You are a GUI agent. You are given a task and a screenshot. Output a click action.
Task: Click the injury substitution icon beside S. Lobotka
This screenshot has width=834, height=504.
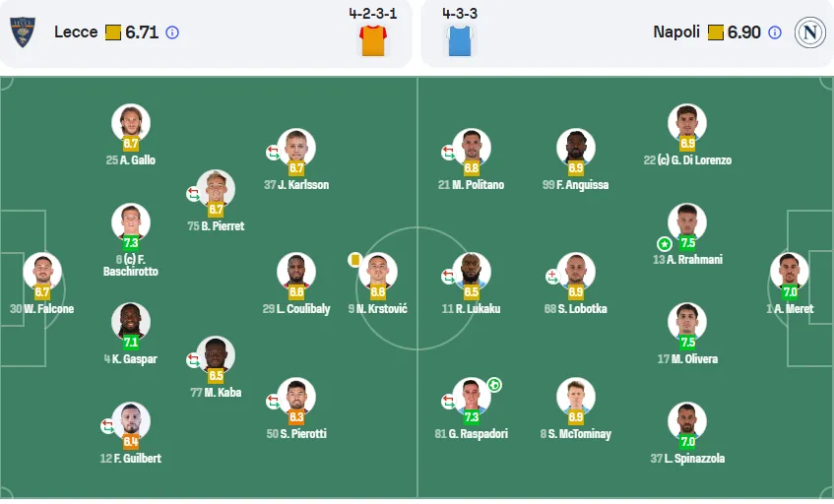coord(552,277)
